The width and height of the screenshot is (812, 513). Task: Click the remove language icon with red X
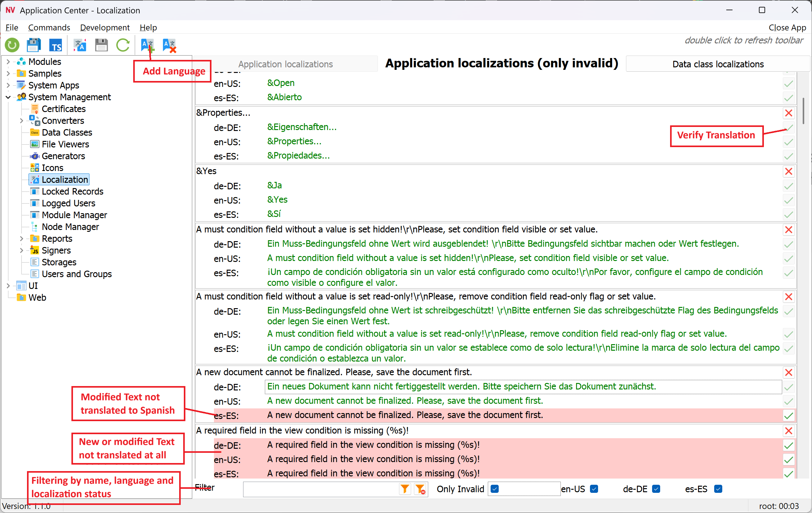coord(169,46)
